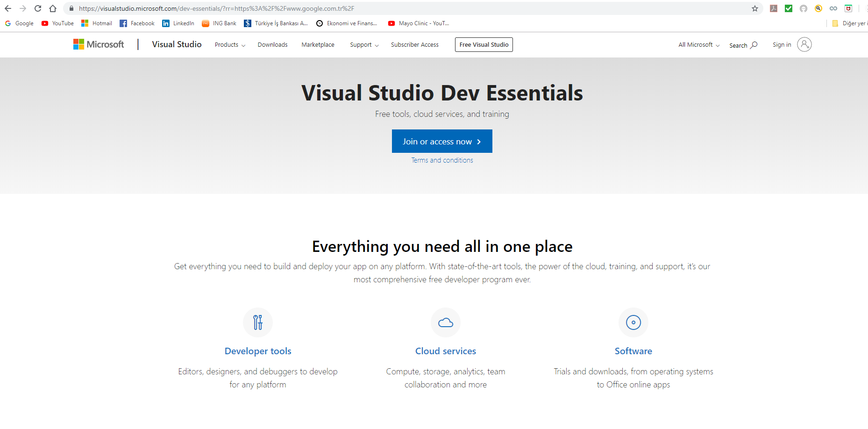Screen dimensions: 868x429
Task: Click the Sign in user avatar icon
Action: tap(804, 44)
